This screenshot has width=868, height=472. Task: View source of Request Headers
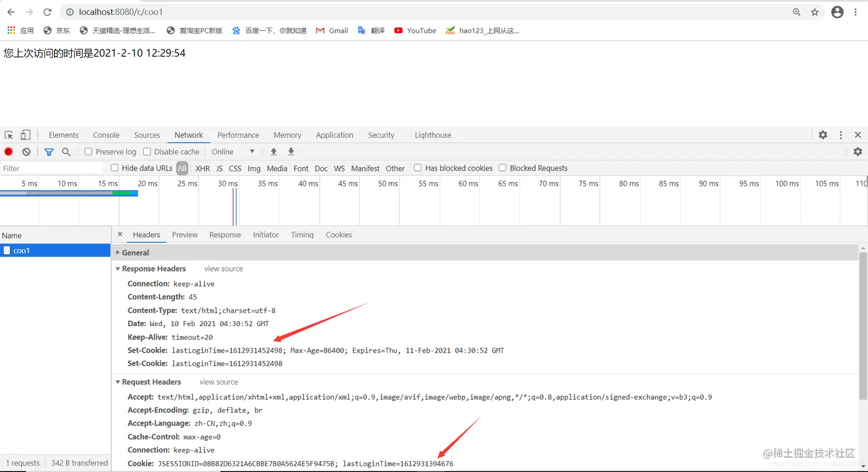(219, 382)
